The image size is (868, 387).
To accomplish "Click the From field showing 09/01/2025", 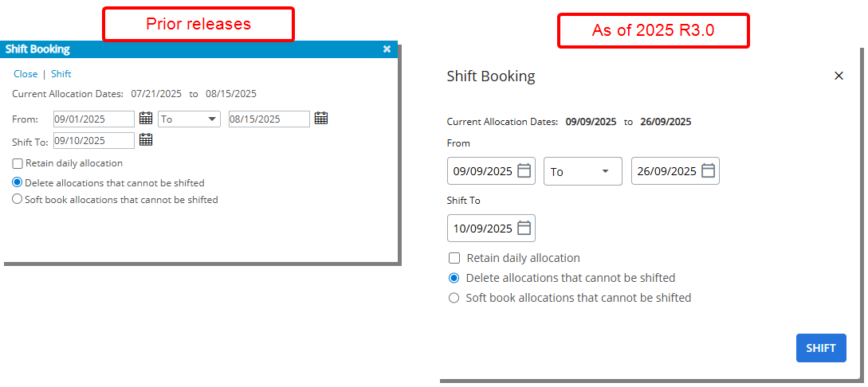I will pyautogui.click(x=94, y=119).
